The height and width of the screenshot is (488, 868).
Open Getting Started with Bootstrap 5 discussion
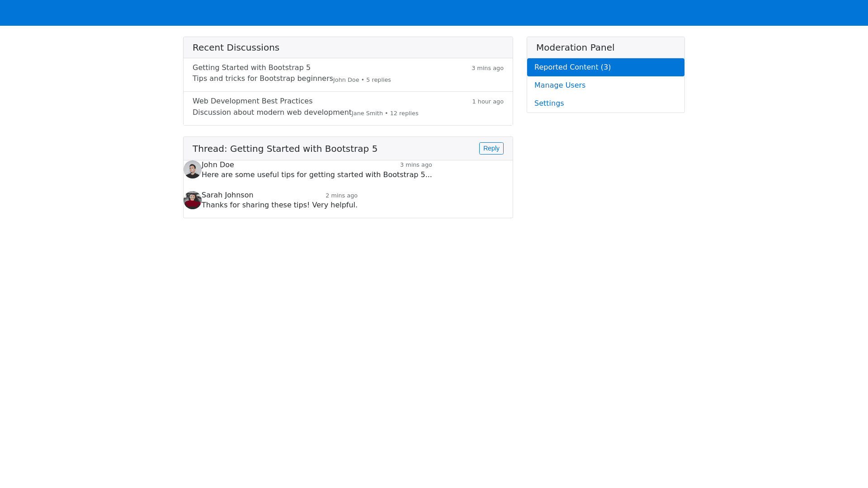pos(251,68)
